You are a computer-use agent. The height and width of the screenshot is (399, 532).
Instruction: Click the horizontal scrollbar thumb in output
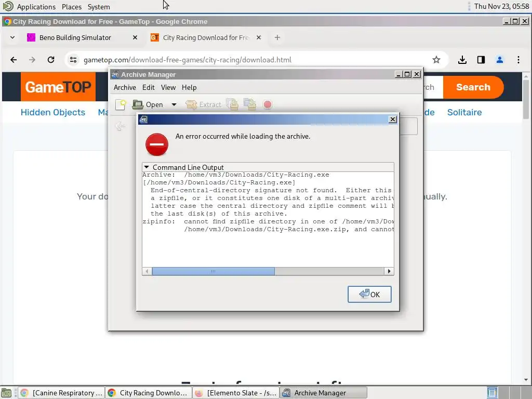point(213,271)
